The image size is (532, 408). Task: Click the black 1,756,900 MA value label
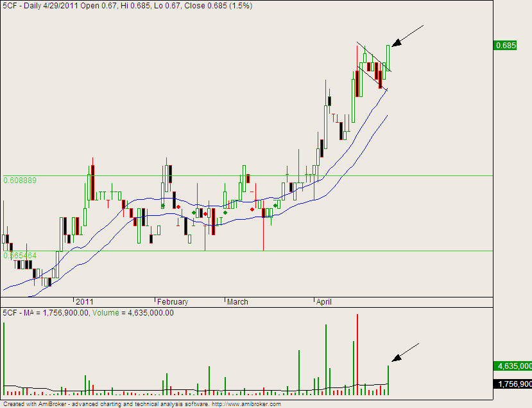512,384
